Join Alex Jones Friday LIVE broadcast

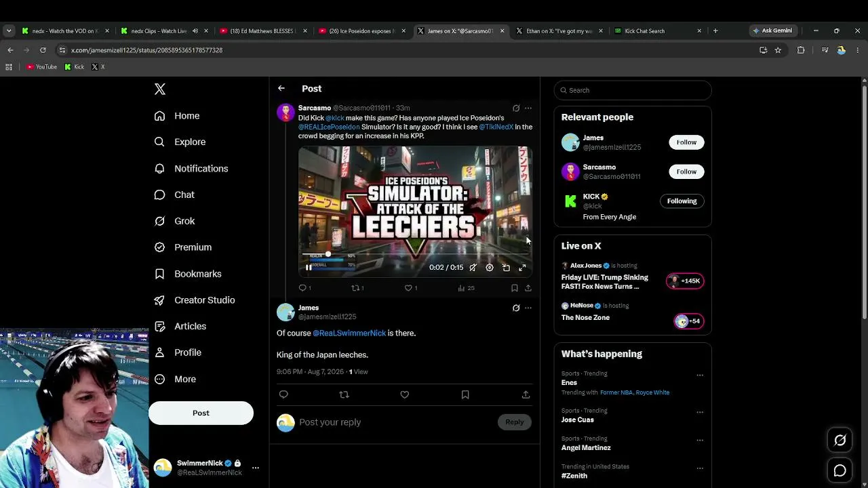(x=633, y=277)
